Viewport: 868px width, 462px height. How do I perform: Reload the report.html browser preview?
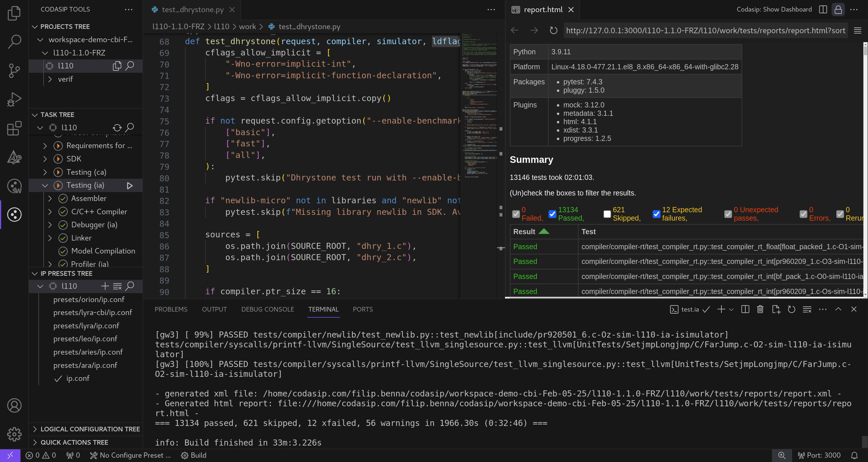[553, 31]
